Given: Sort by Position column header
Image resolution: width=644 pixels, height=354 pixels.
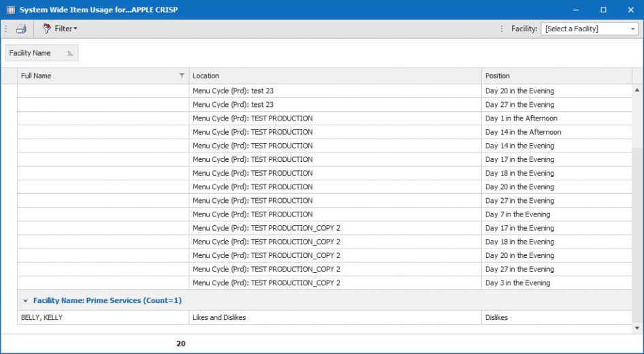Looking at the screenshot, I should coord(555,76).
